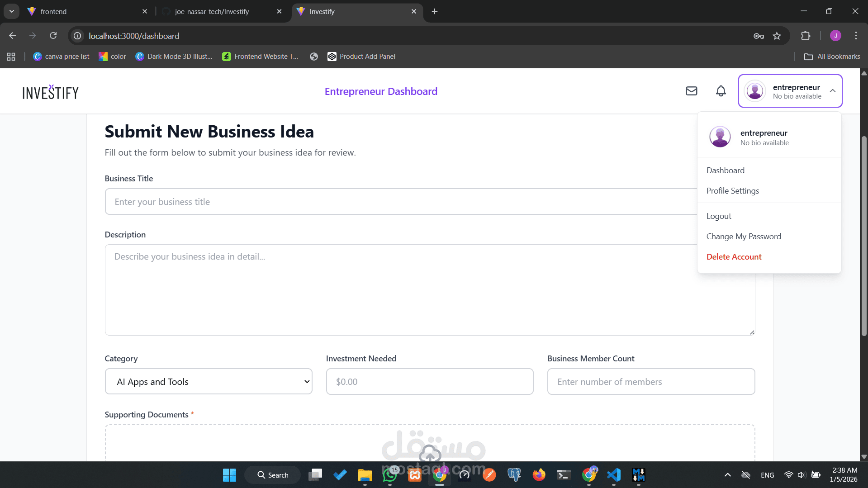
Task: Open the XAMPP icon in taskbar
Action: tap(414, 475)
